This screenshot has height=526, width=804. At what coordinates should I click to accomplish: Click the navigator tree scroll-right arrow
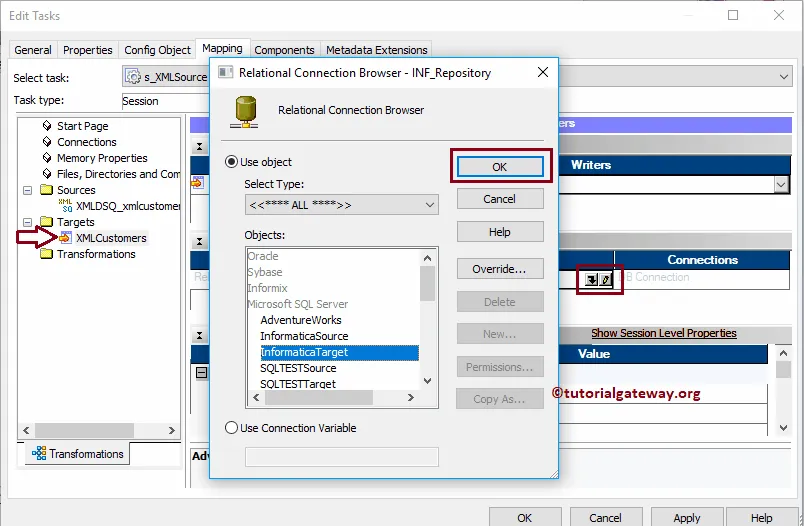pyautogui.click(x=172, y=430)
